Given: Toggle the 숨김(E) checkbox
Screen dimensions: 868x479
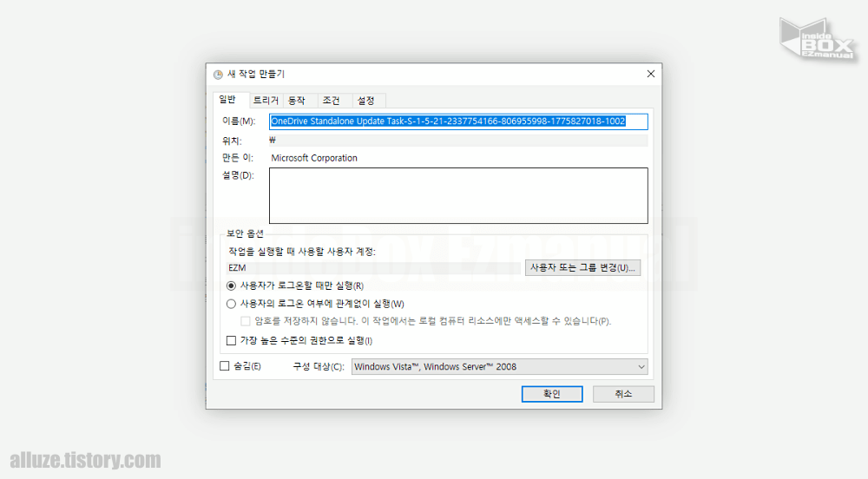Looking at the screenshot, I should click(x=224, y=366).
